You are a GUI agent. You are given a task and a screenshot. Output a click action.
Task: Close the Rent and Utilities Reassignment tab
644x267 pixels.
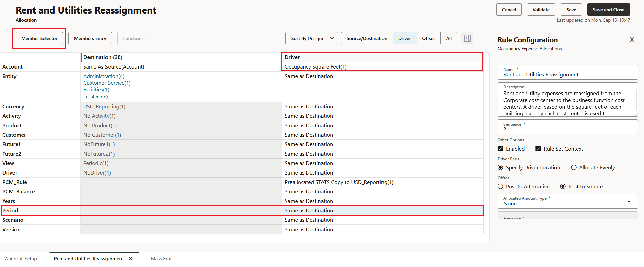131,259
